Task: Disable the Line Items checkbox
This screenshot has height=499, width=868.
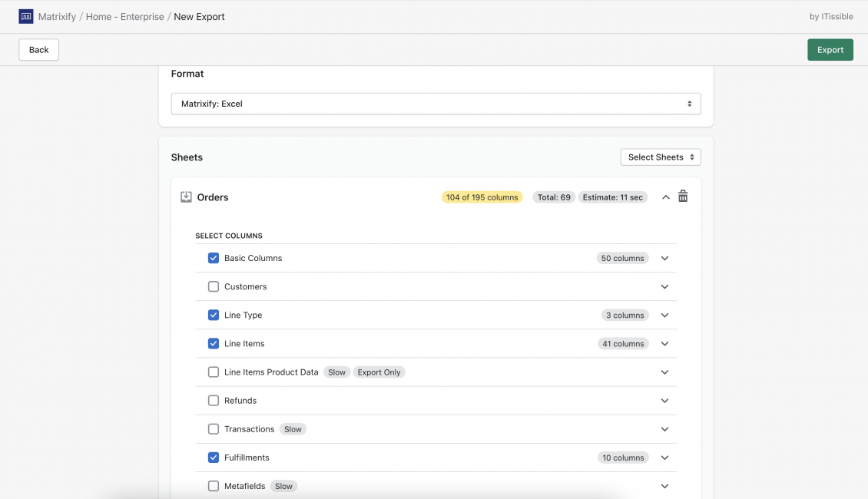Action: click(x=214, y=343)
